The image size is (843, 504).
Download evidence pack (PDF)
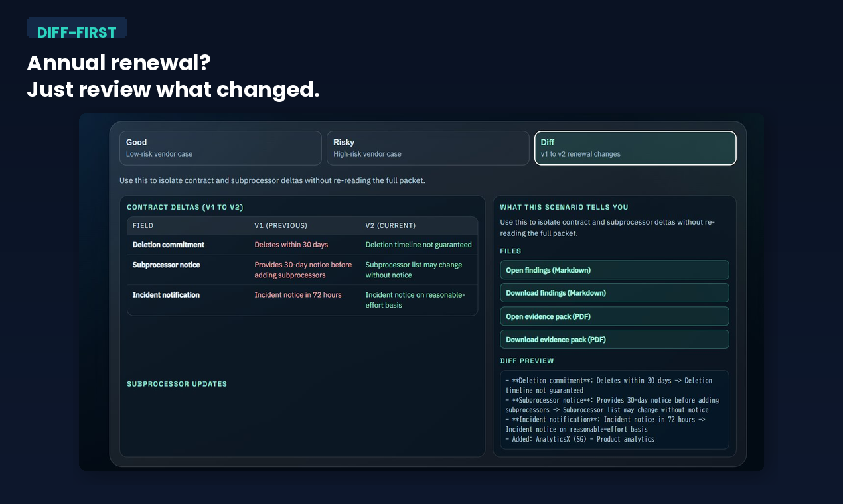tap(614, 339)
